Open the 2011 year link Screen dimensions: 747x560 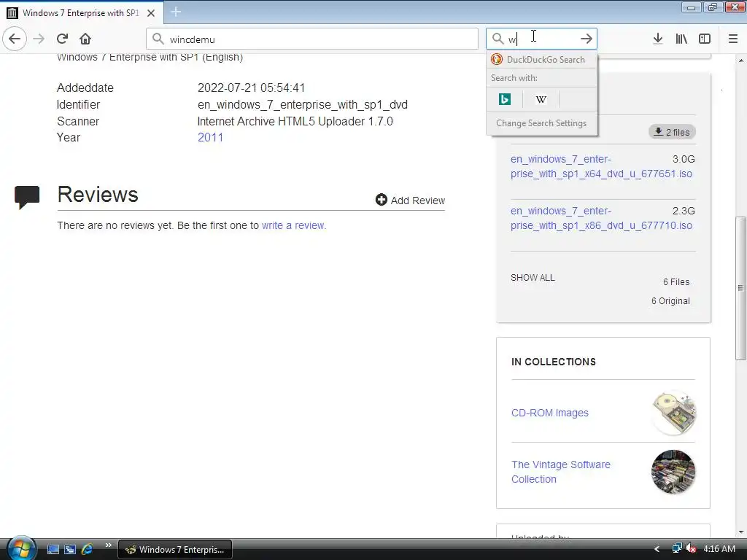pos(210,137)
